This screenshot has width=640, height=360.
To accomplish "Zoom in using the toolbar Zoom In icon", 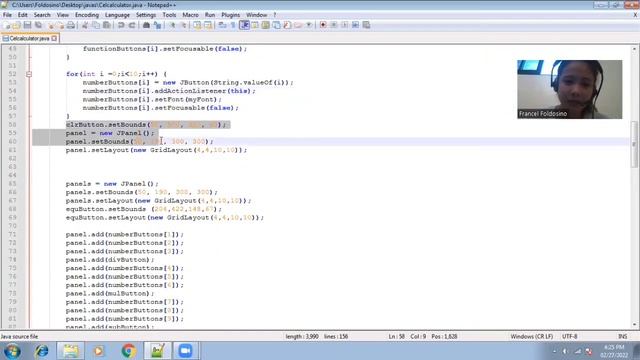I will tap(172, 25).
